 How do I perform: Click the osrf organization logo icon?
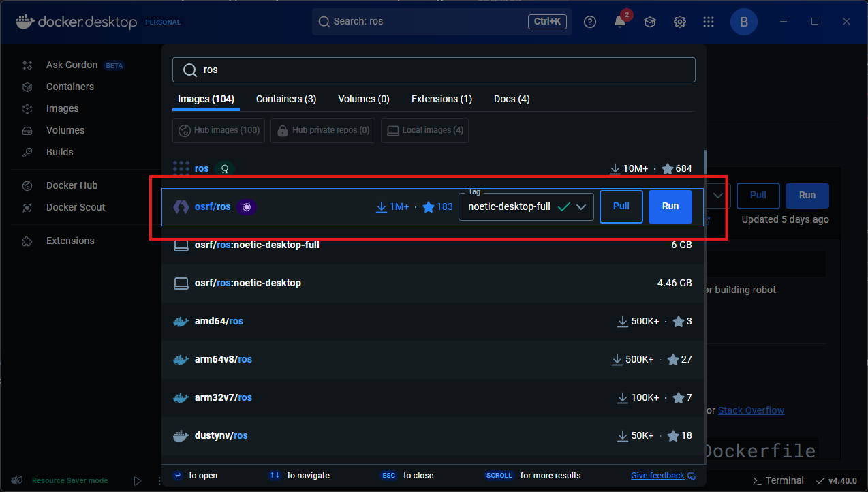click(x=181, y=206)
